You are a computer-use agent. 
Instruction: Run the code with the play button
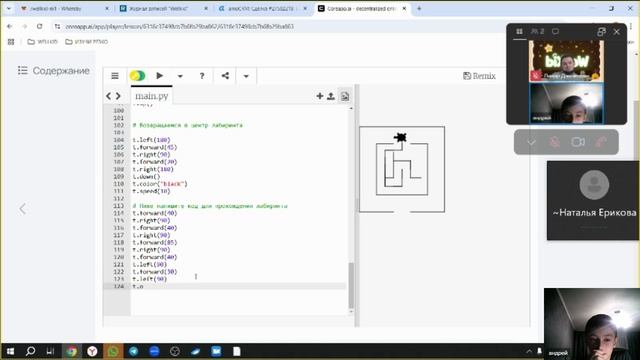pos(160,76)
